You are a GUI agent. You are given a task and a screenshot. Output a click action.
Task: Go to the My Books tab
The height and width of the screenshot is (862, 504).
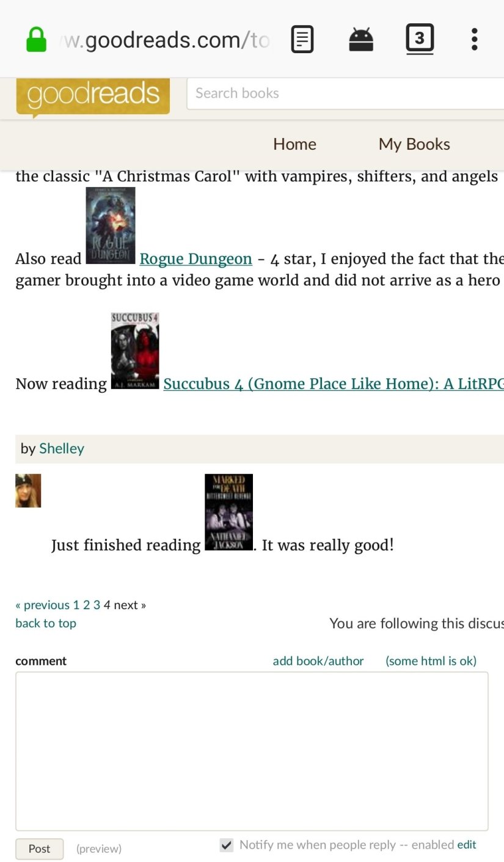414,144
